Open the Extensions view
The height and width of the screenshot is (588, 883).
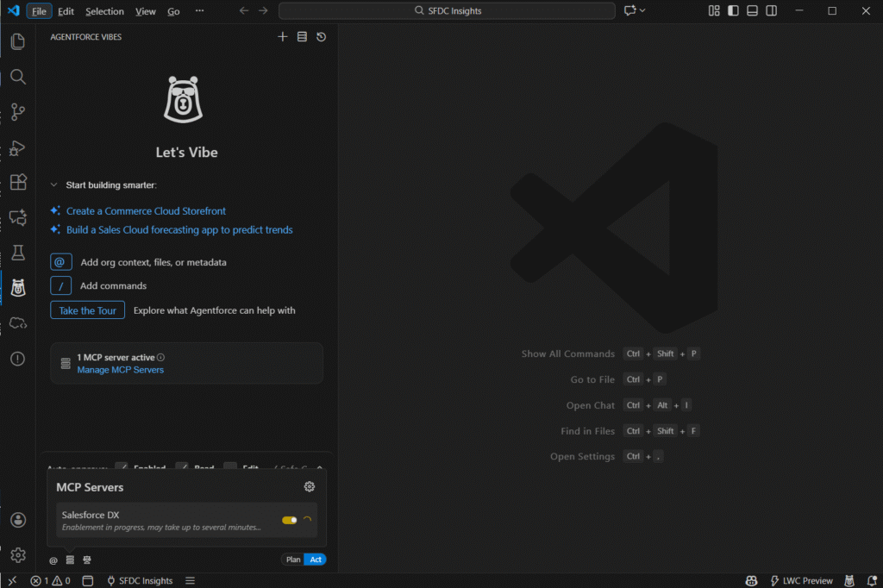tap(17, 183)
